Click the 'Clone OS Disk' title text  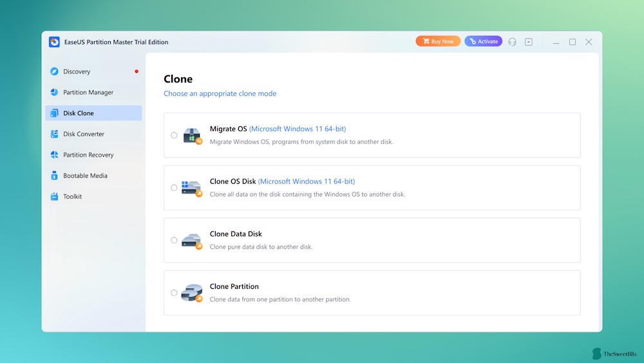coord(233,181)
